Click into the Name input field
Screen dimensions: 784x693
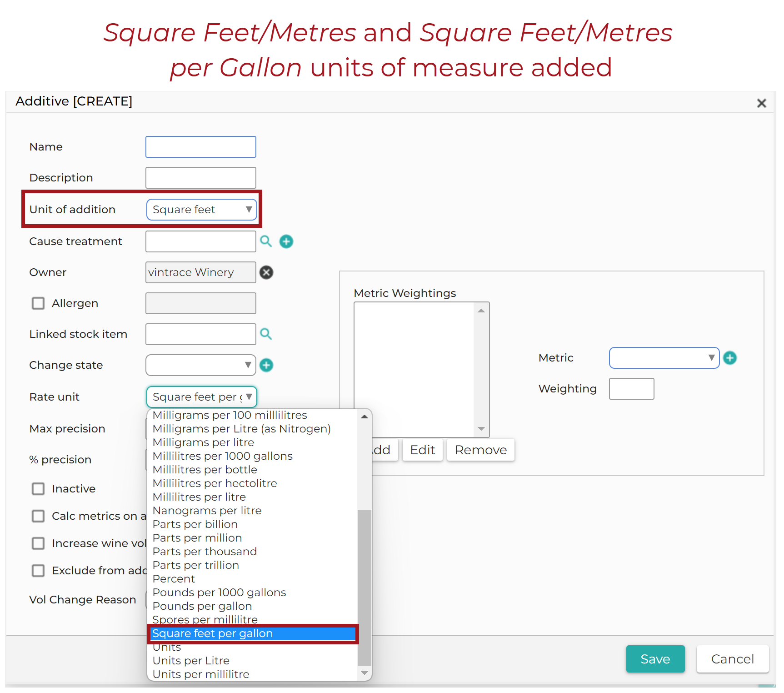pos(201,147)
